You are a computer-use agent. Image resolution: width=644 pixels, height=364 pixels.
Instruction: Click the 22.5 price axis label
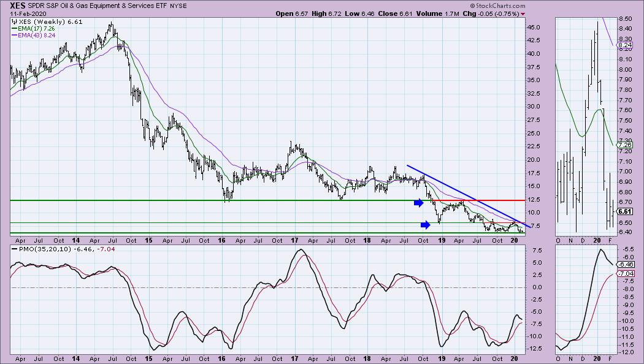pyautogui.click(x=535, y=146)
